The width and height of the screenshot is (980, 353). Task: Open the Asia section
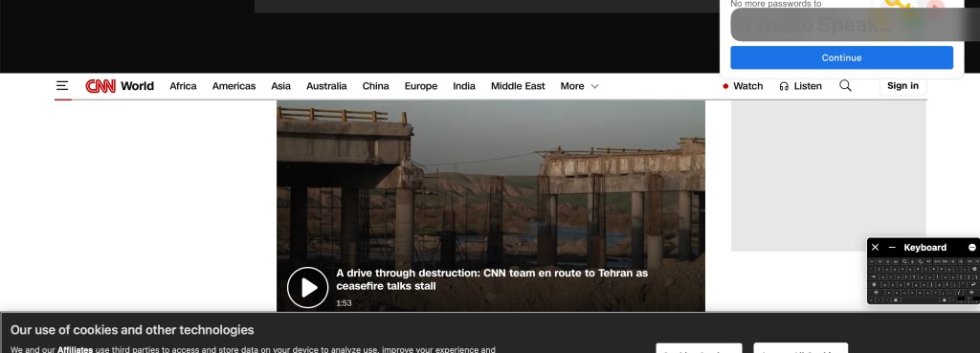[x=280, y=86]
